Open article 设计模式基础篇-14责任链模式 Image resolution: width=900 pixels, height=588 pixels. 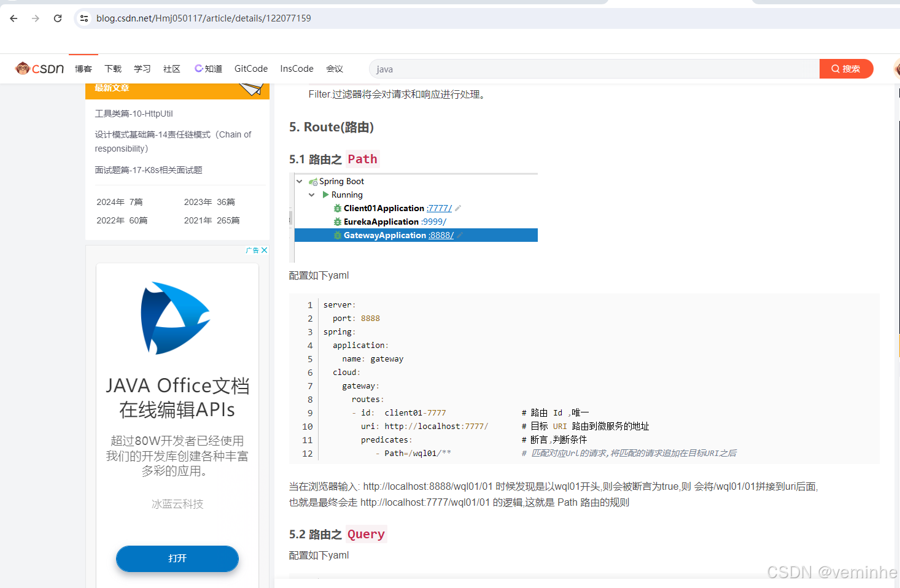(173, 142)
